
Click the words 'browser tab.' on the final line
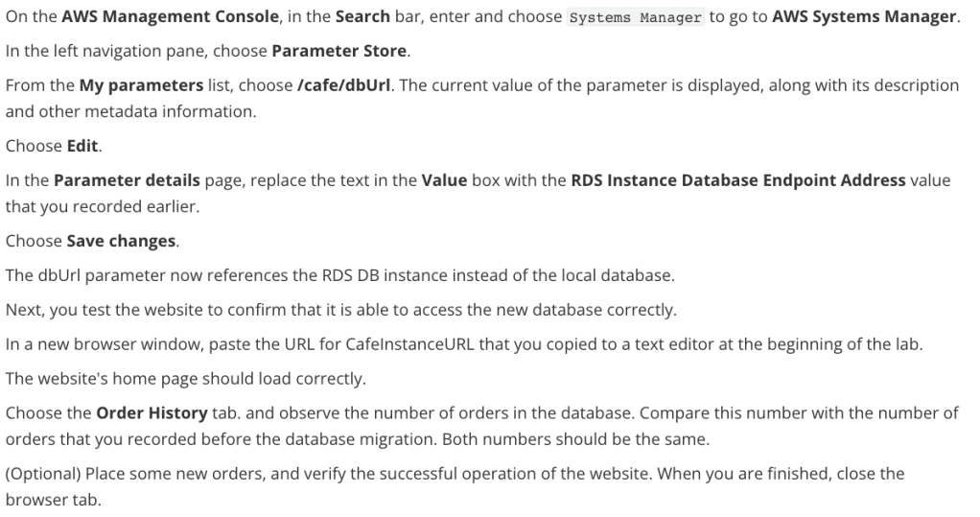[53, 499]
